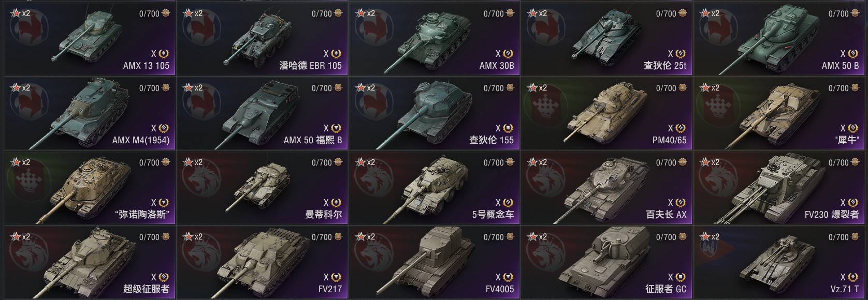Click the class icon beside 征服者 GC
The width and height of the screenshot is (868, 300).
(680, 277)
